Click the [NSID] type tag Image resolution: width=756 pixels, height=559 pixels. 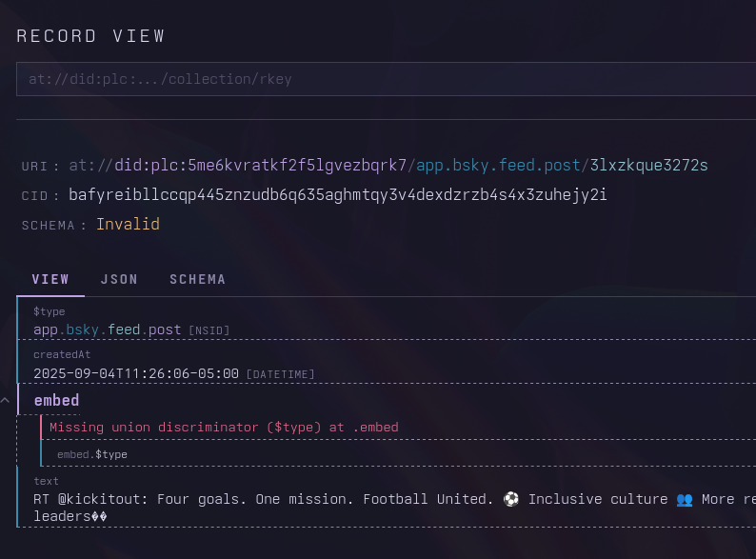point(209,330)
